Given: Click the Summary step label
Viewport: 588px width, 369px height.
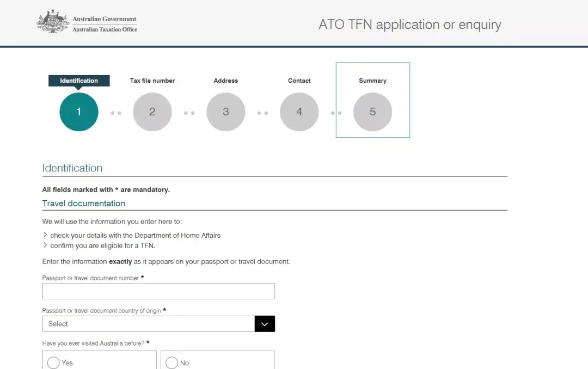Looking at the screenshot, I should (373, 81).
